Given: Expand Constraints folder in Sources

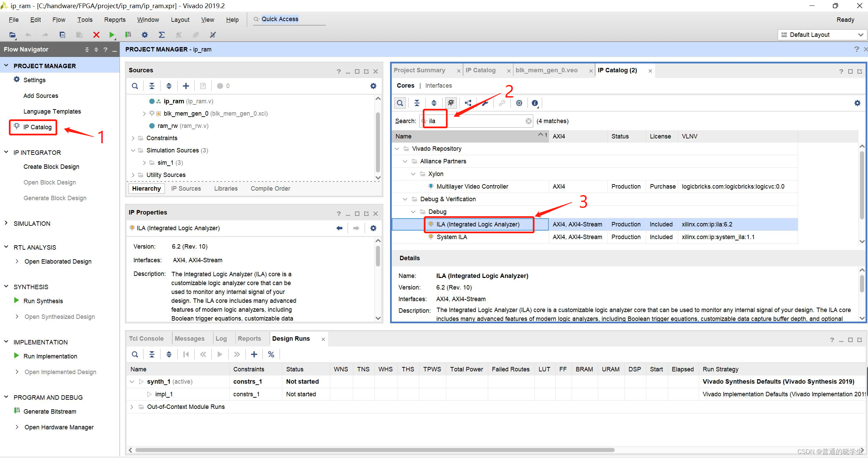Looking at the screenshot, I should [x=133, y=138].
